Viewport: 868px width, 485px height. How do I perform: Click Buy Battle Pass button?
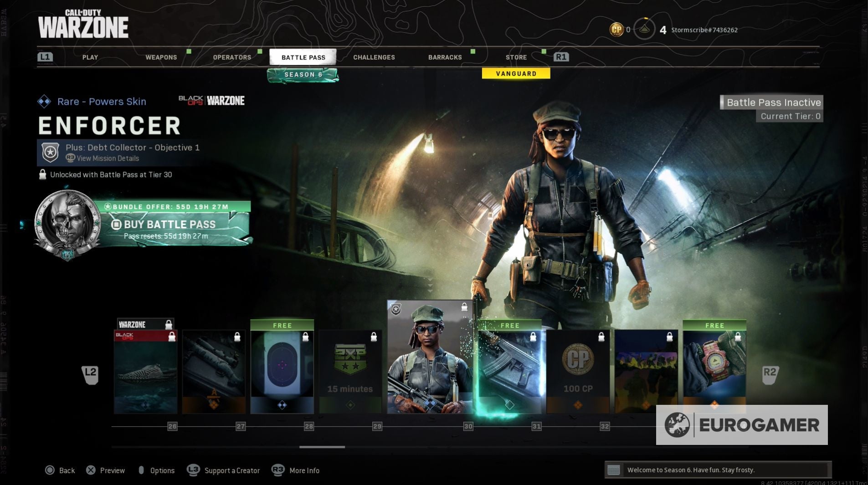click(174, 229)
